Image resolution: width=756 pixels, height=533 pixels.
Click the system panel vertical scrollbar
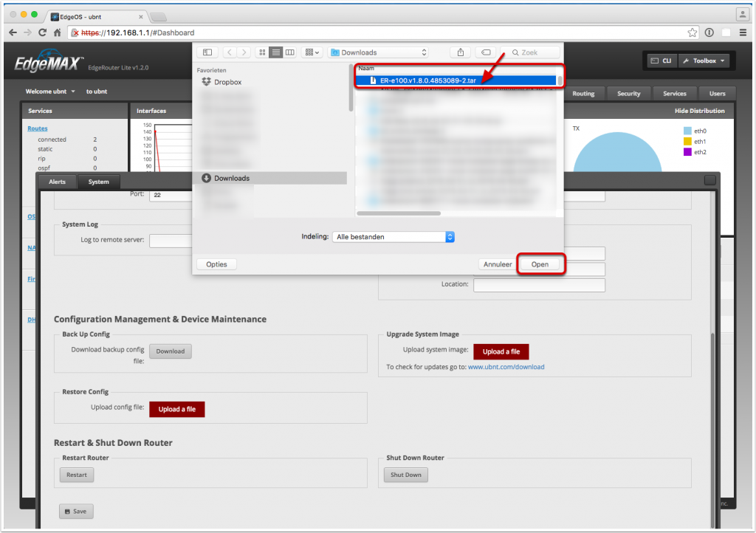(712, 429)
